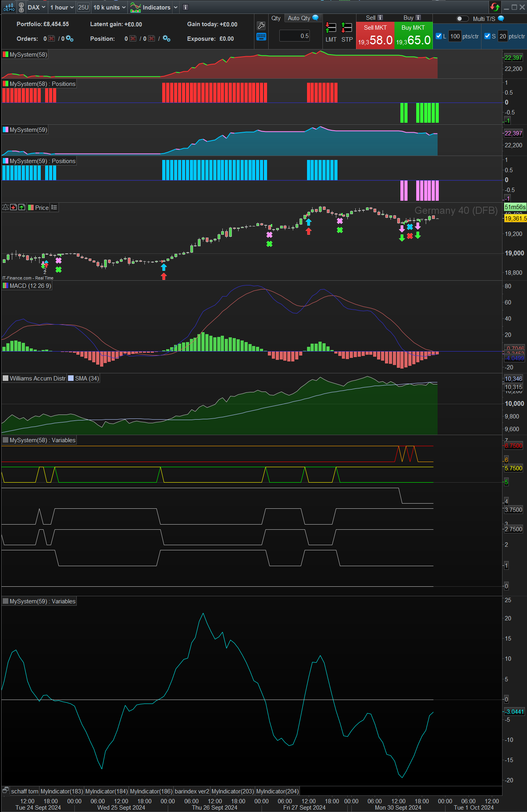Click the second red X beside Position

tap(151, 38)
